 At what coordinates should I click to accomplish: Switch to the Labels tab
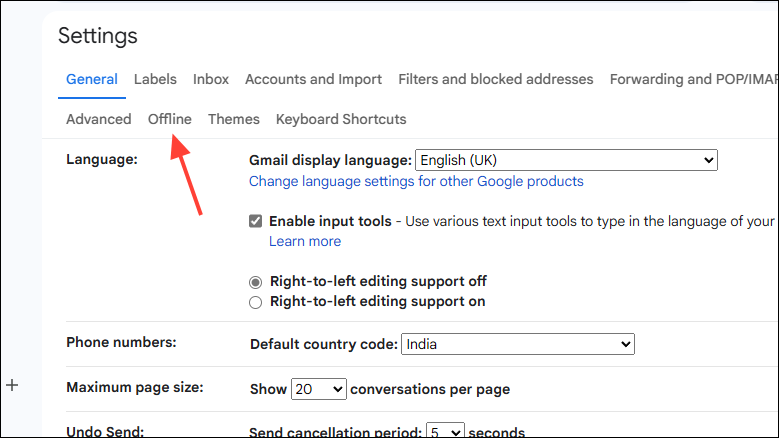click(x=155, y=79)
